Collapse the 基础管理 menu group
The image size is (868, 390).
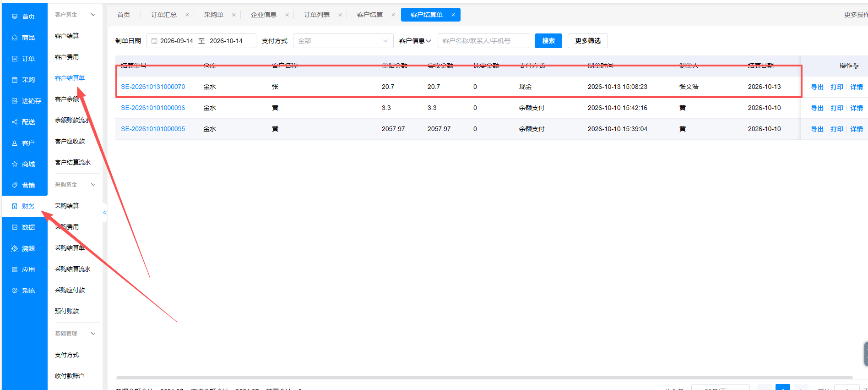tap(93, 334)
